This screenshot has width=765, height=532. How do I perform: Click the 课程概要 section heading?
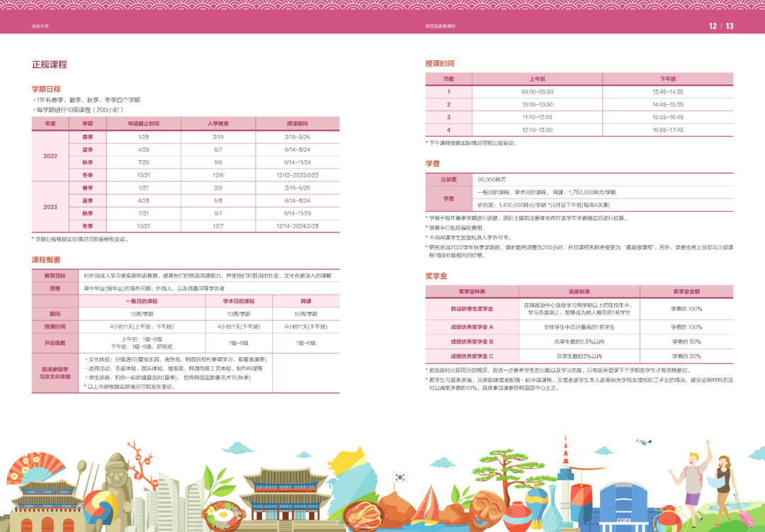[46, 260]
